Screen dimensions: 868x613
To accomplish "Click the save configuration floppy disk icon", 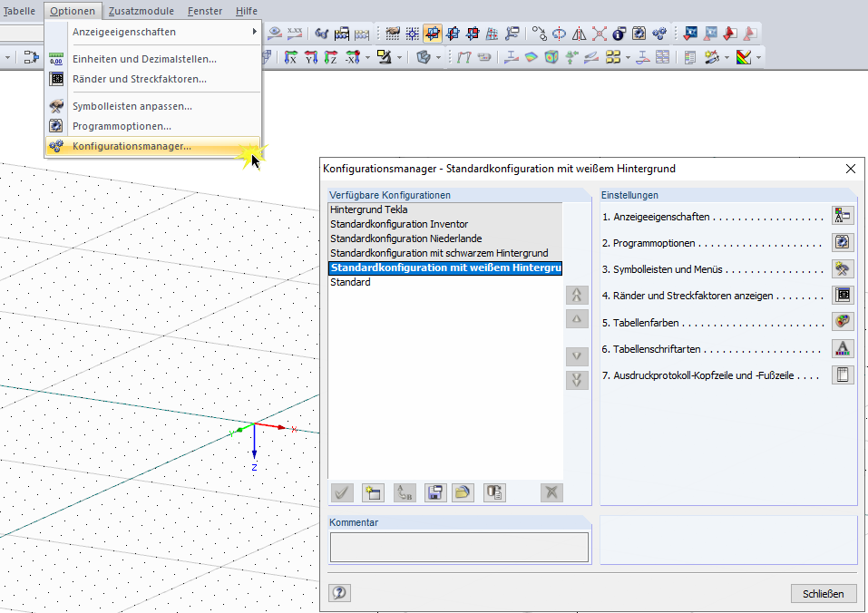I will pyautogui.click(x=434, y=492).
